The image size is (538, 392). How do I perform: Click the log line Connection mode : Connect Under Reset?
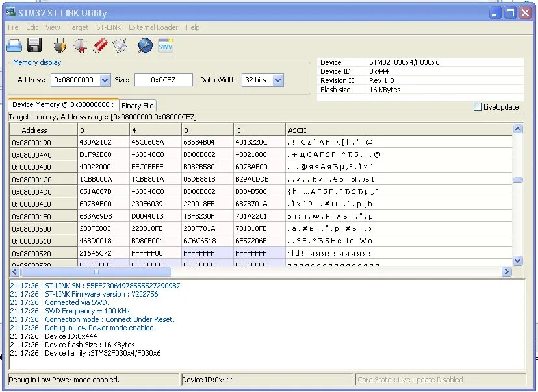point(92,319)
